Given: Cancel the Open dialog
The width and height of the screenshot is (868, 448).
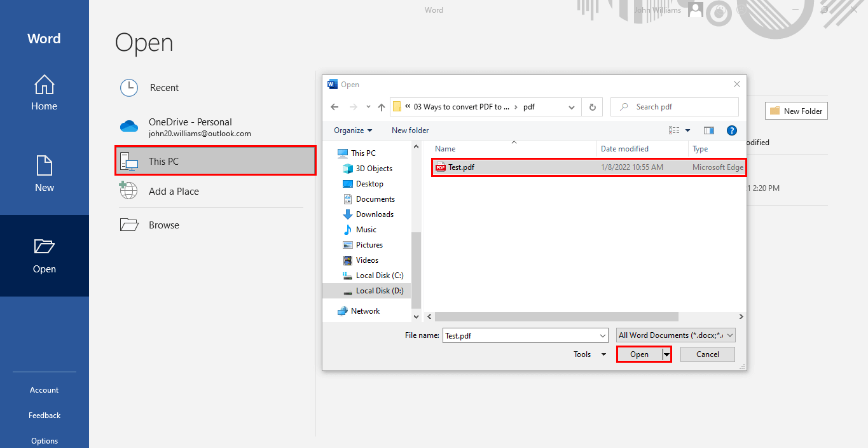Looking at the screenshot, I should (x=708, y=354).
